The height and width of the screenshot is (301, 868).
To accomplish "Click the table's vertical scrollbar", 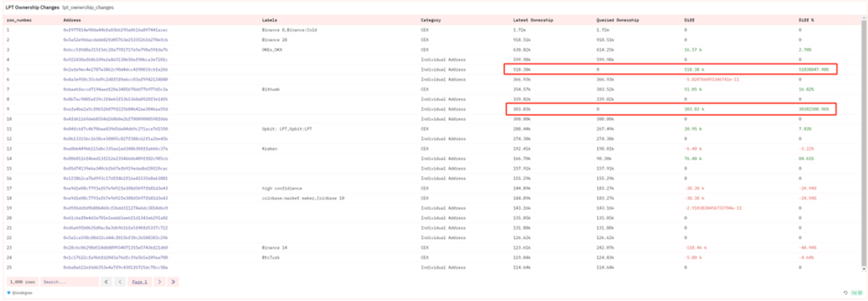I will pyautogui.click(x=864, y=144).
